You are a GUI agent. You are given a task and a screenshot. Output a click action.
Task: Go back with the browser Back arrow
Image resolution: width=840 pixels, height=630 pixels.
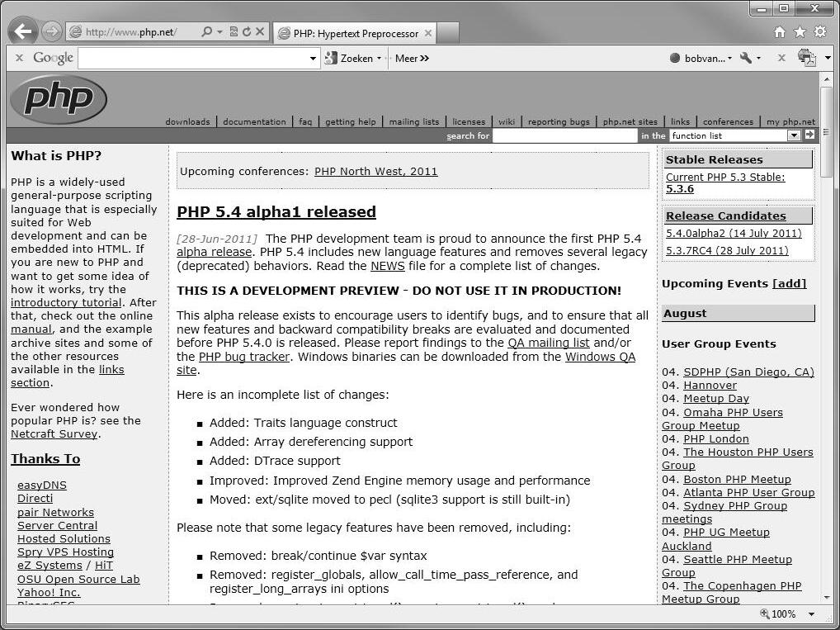point(22,31)
